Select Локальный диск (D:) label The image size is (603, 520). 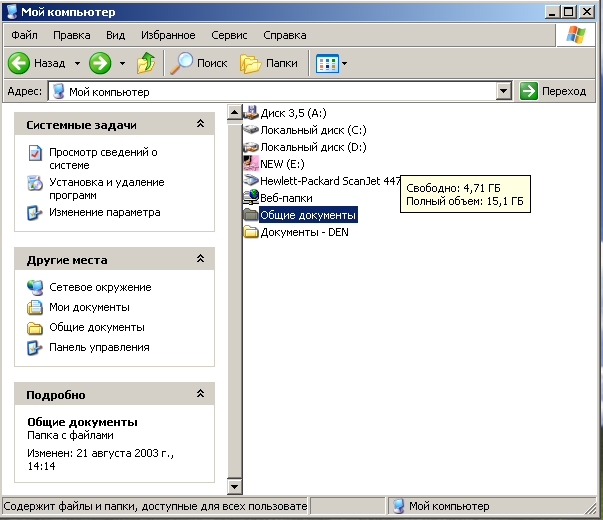point(313,147)
